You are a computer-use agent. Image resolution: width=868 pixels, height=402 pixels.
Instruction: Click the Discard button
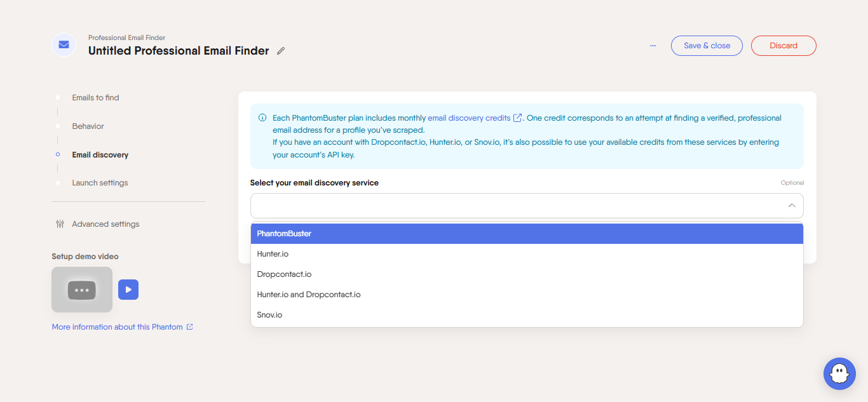coord(783,45)
